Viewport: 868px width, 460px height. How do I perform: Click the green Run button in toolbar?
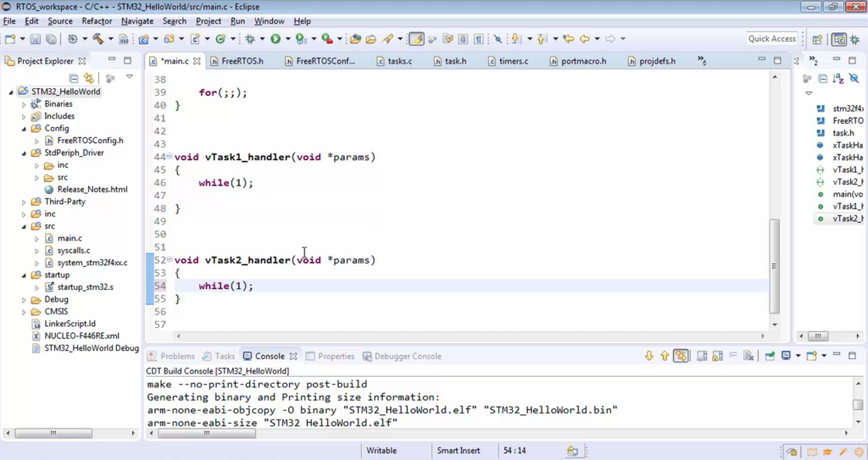click(275, 39)
